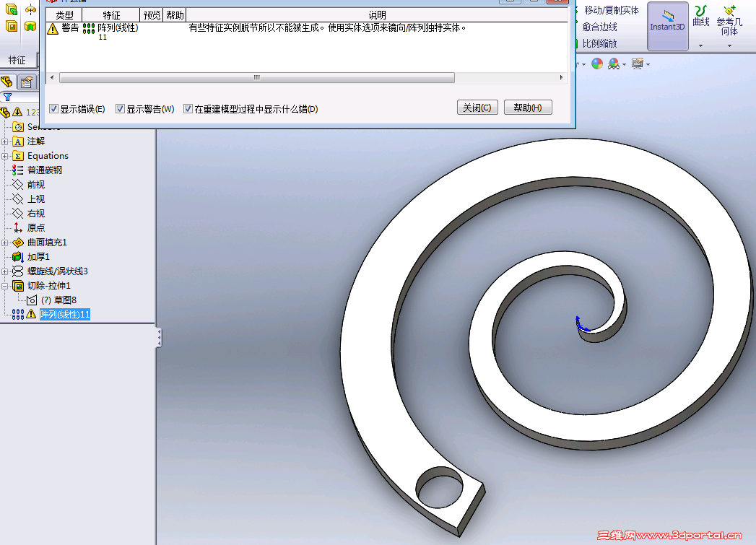This screenshot has width=756, height=545.
Task: Activate the Instant3D tool
Action: tap(668, 26)
